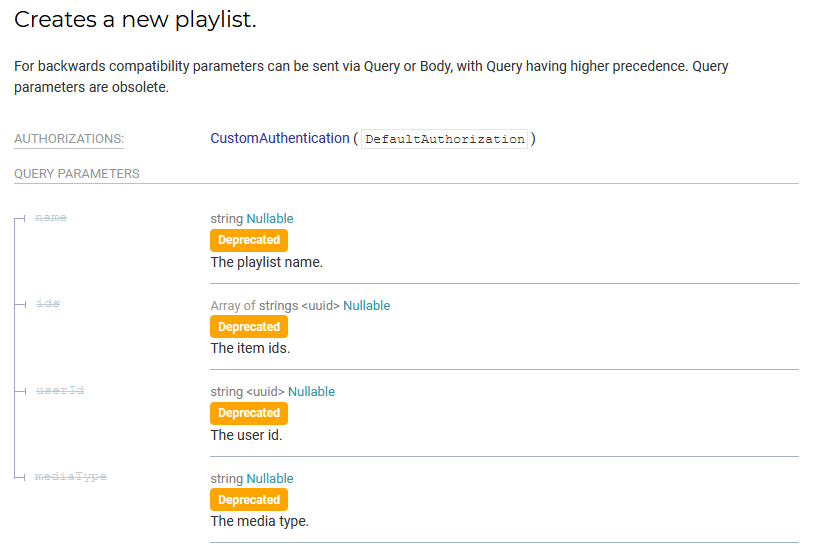Click 'The media type.' description text
The height and width of the screenshot is (553, 814).
tap(259, 521)
